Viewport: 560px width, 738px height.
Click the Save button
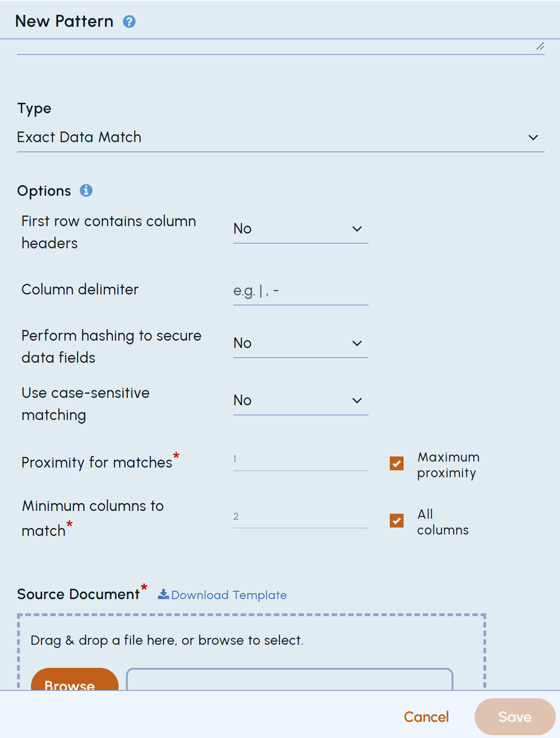tap(515, 717)
